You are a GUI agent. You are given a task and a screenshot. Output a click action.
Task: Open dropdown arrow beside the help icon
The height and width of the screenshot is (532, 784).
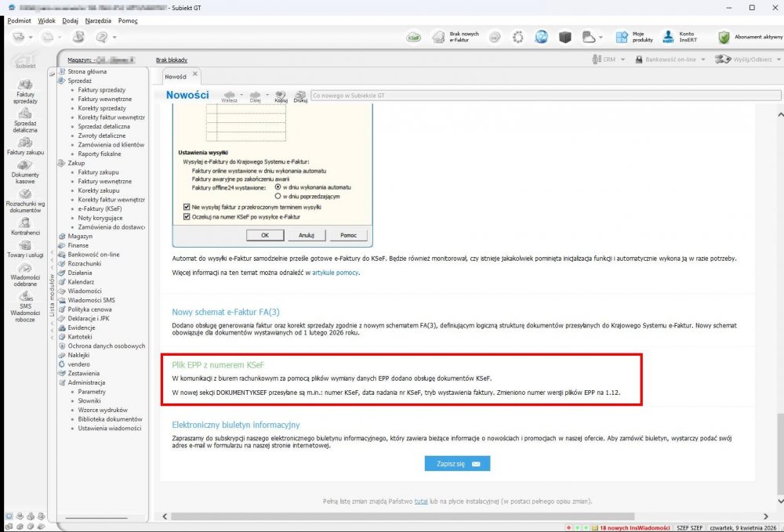pos(114,38)
